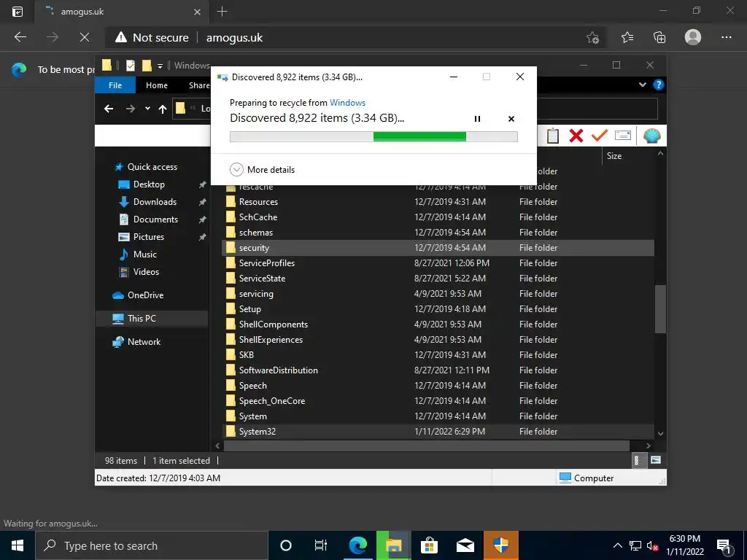Viewport: 747px width, 560px height.
Task: Click the green recycle progress bar
Action: (x=373, y=136)
